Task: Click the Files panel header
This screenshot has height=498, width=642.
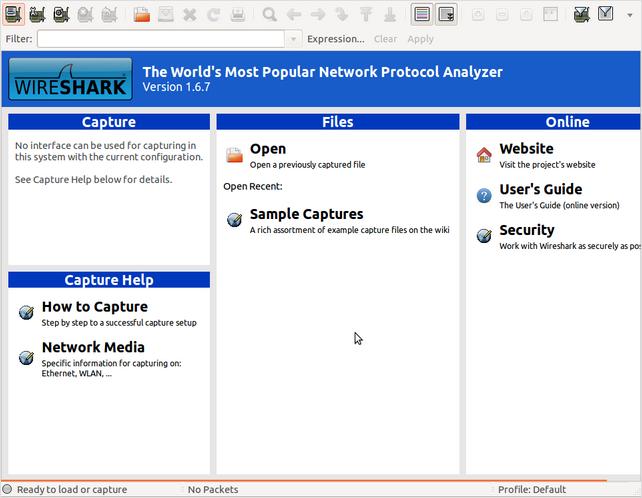Action: [x=338, y=122]
